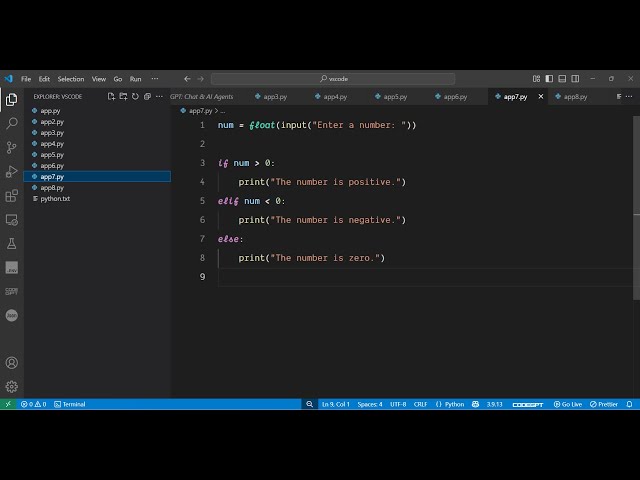Click the vscode command center search box

click(x=333, y=79)
